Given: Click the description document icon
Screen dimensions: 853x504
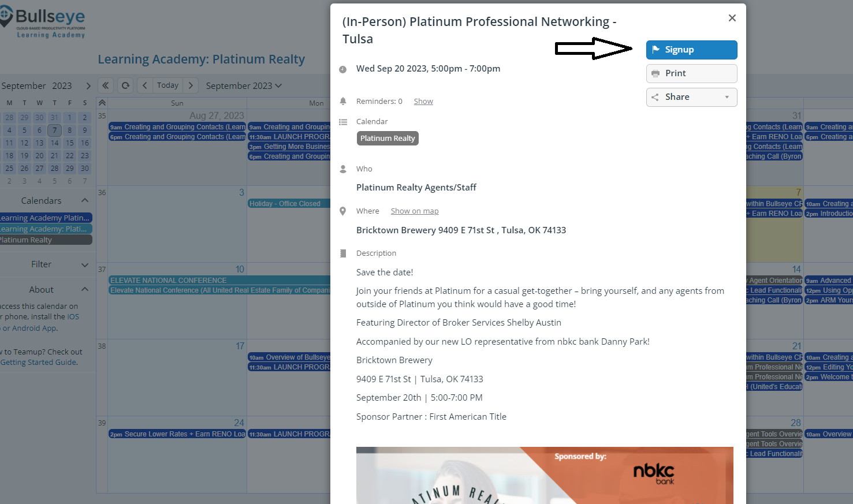Looking at the screenshot, I should [x=342, y=253].
